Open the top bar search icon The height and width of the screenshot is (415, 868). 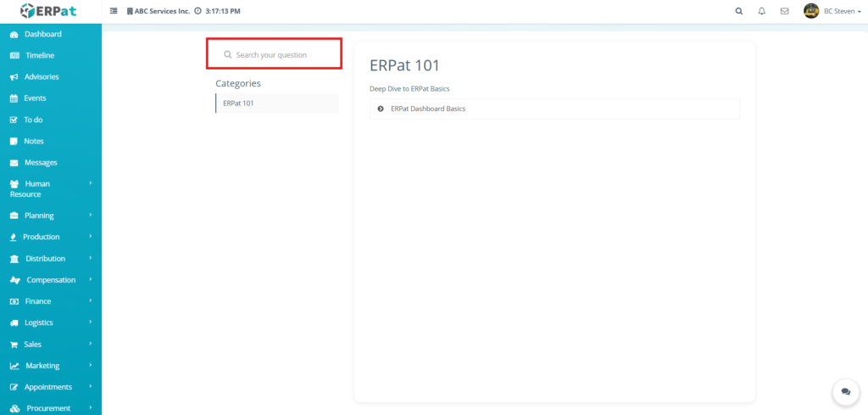(739, 11)
